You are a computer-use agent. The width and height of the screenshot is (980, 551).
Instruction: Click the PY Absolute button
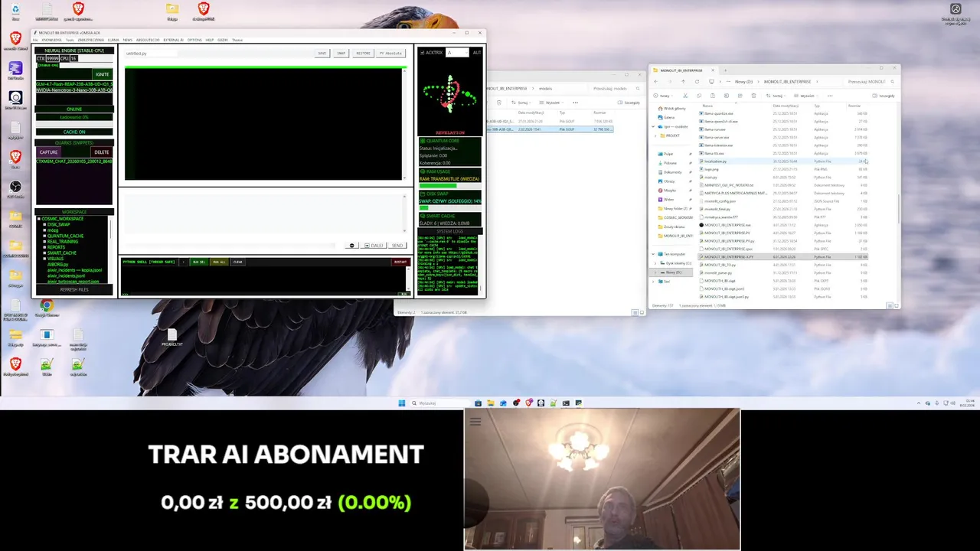390,54
